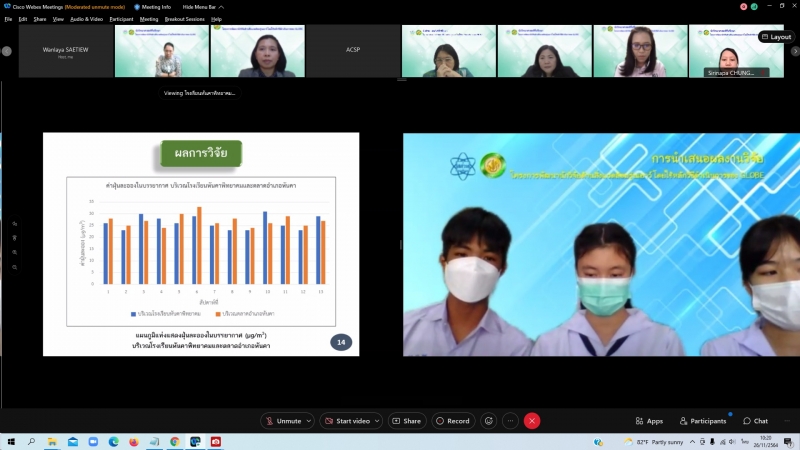The image size is (800, 450).
Task: Open the Chat panel
Action: pos(755,421)
